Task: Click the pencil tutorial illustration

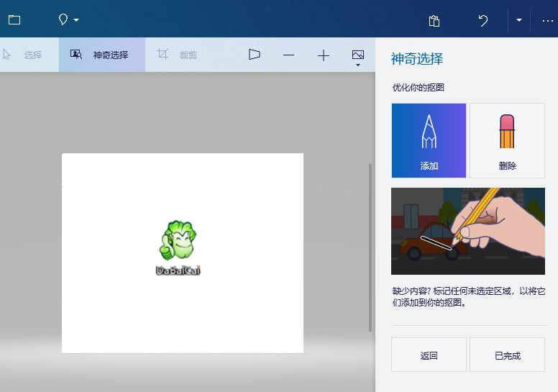Action: tap(468, 231)
